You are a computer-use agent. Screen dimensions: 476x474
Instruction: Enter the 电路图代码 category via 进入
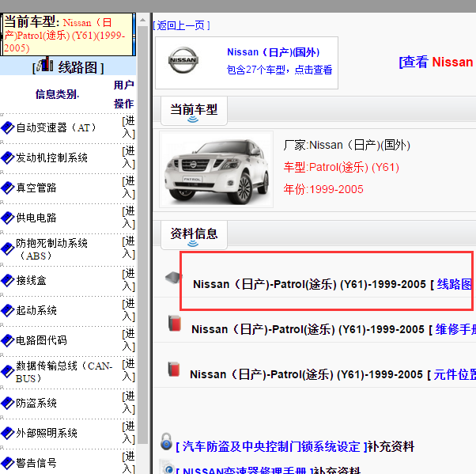pyautogui.click(x=129, y=340)
